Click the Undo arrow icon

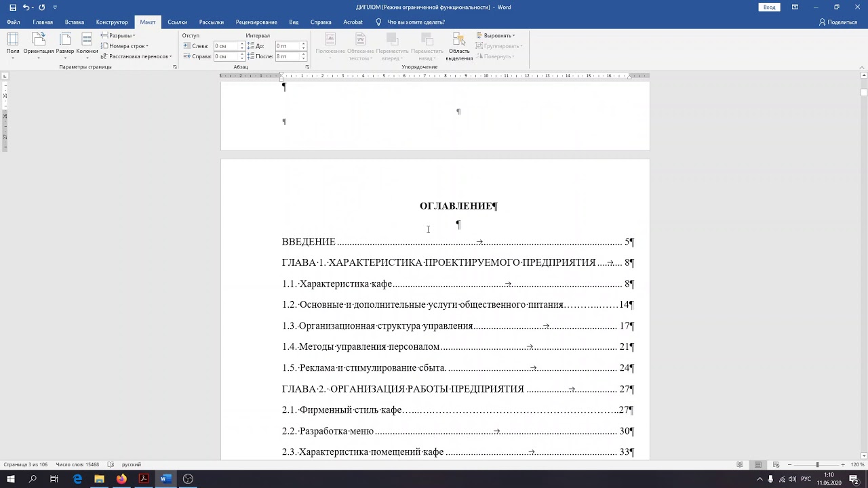(26, 7)
